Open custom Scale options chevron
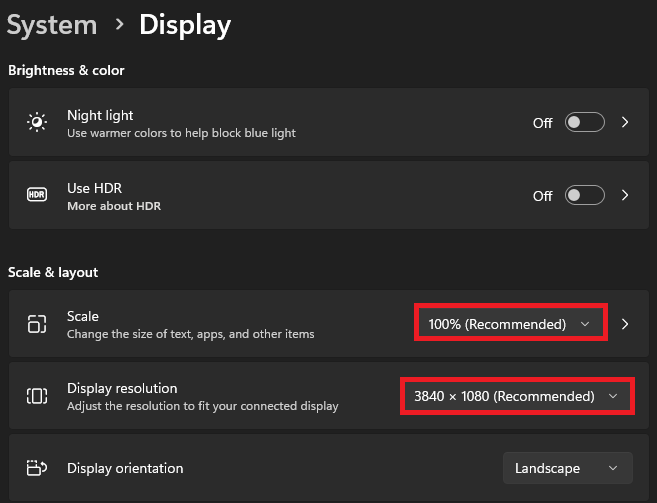The width and height of the screenshot is (657, 503). tap(625, 324)
